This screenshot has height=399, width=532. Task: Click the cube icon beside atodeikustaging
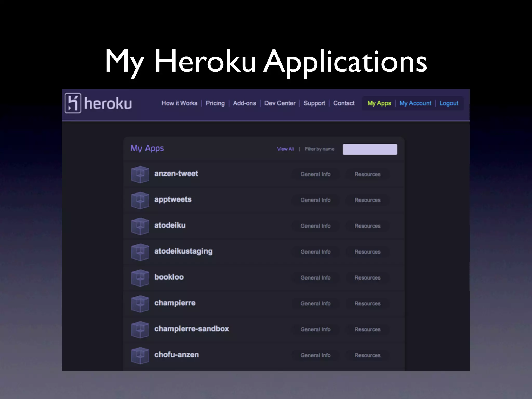pos(140,252)
